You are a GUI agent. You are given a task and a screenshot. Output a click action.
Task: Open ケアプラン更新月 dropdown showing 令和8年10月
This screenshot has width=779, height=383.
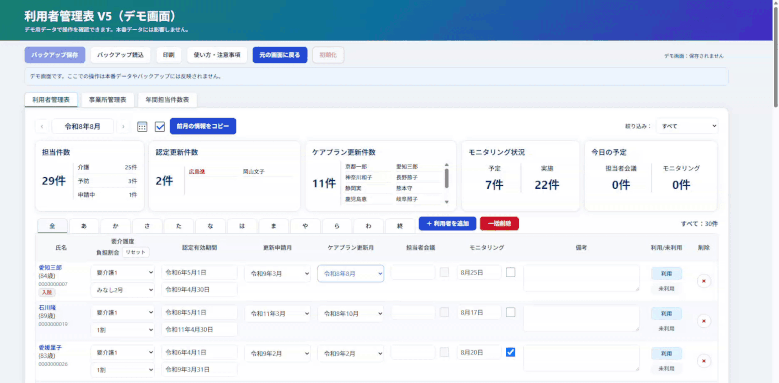[350, 313]
